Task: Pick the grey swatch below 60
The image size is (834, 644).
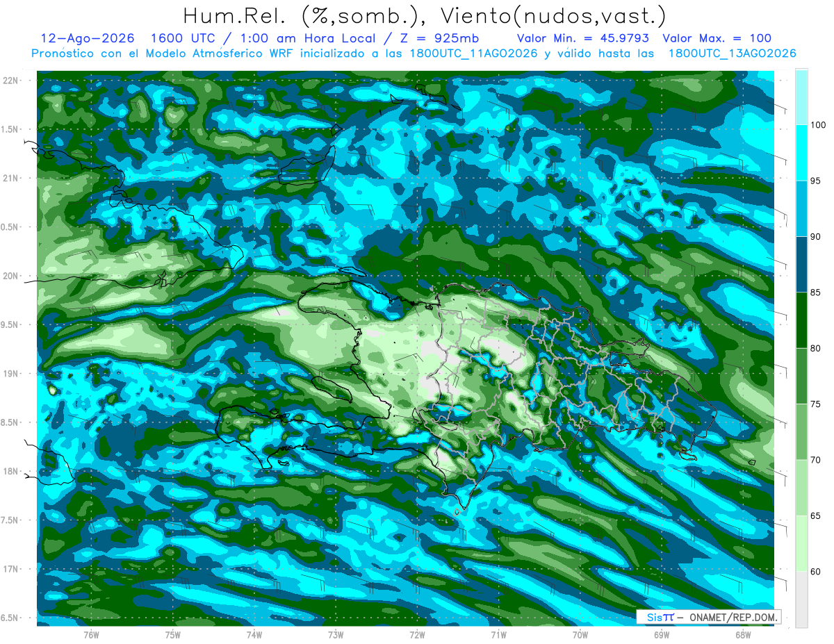Action: [x=801, y=599]
